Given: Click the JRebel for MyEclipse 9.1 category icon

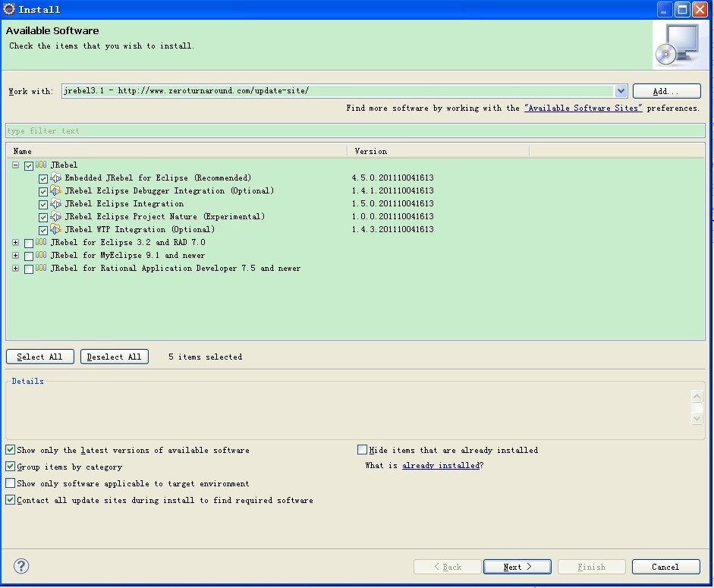Looking at the screenshot, I should coord(41,255).
